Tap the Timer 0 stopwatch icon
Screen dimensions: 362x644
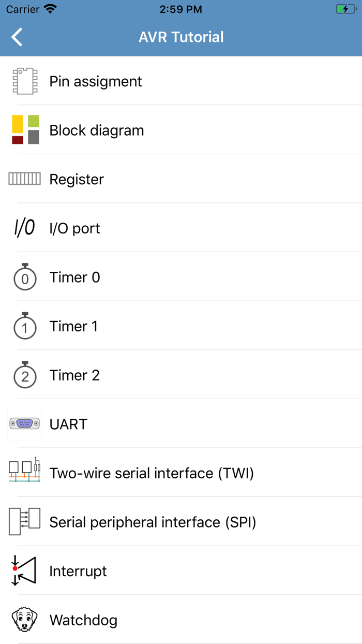point(25,277)
